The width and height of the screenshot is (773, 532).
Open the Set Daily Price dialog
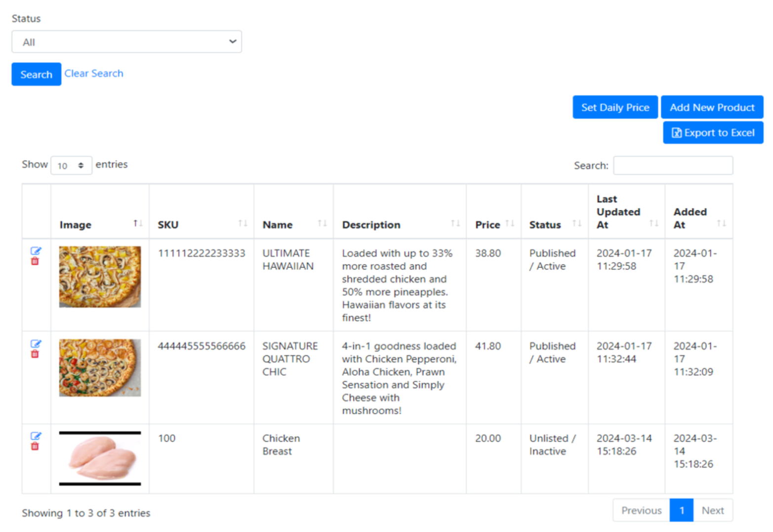(x=615, y=107)
